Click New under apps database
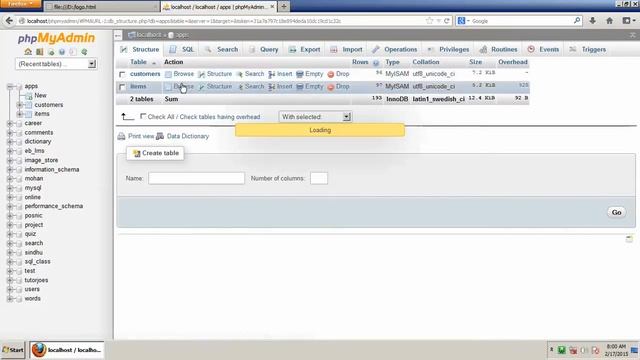The width and height of the screenshot is (640, 360). (x=40, y=96)
